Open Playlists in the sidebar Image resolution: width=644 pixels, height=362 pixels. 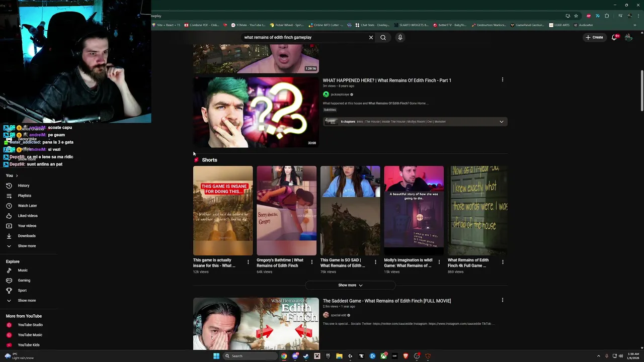pos(25,196)
